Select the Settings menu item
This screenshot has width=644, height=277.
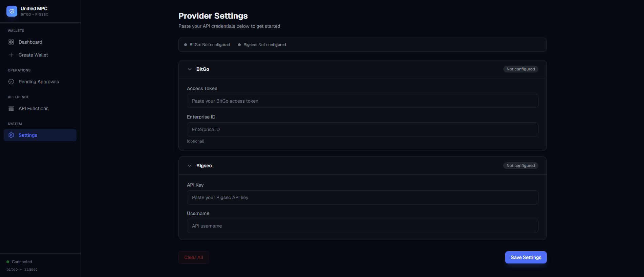[40, 135]
